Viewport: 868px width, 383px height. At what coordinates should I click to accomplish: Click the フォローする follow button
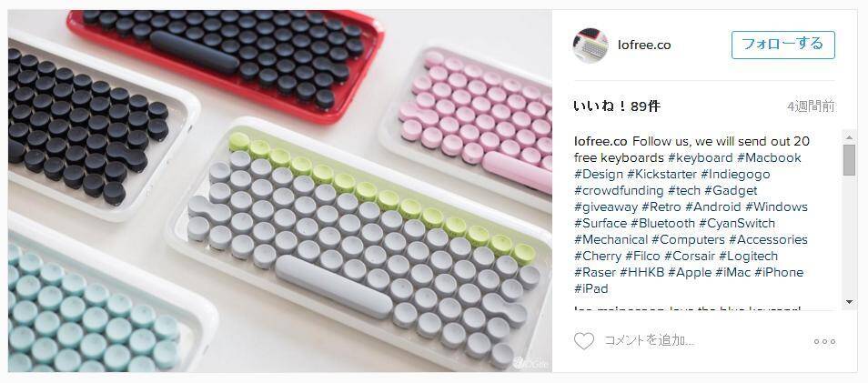coord(782,45)
